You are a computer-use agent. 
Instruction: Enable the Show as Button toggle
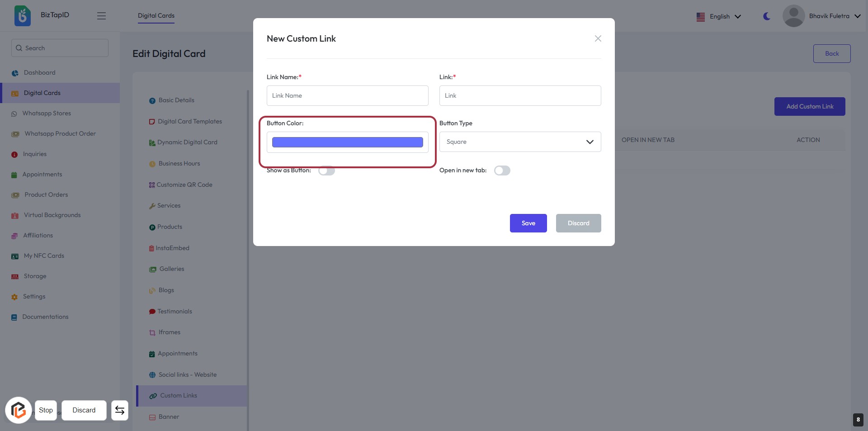[x=326, y=171]
